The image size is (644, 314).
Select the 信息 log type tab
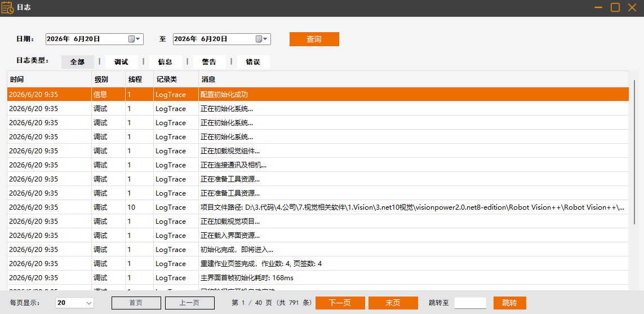(x=165, y=62)
